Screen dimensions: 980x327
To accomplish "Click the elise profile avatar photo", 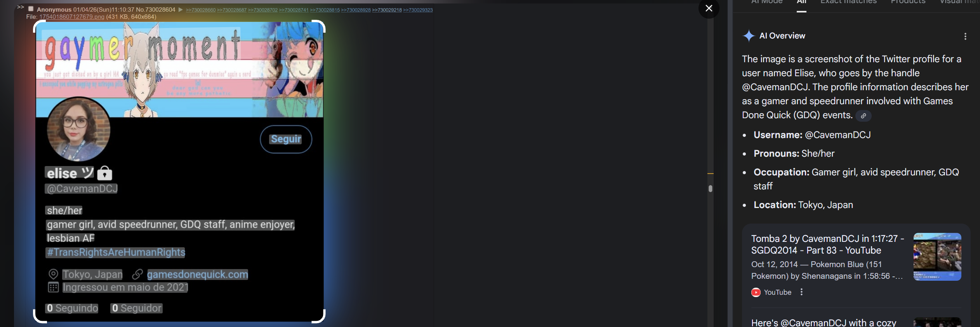I will click(78, 129).
